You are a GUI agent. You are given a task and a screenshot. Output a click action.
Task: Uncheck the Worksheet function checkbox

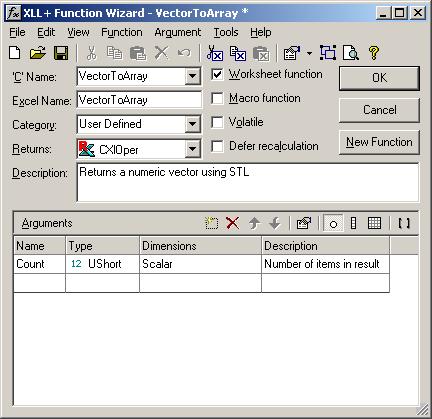[x=217, y=74]
